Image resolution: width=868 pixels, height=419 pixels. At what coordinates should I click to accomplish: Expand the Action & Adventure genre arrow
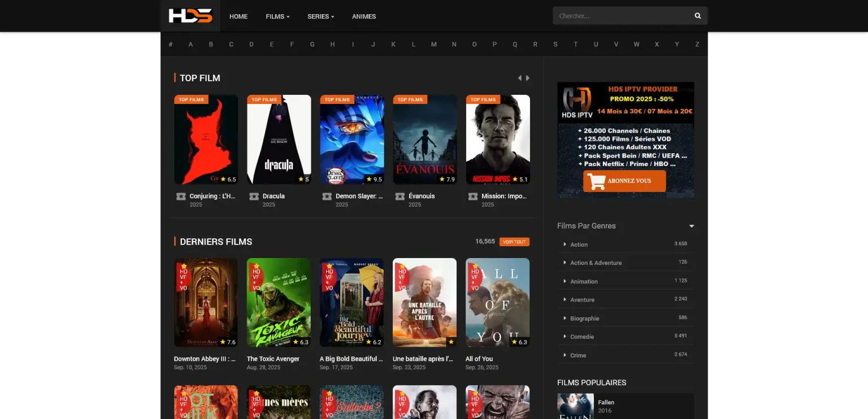click(565, 263)
